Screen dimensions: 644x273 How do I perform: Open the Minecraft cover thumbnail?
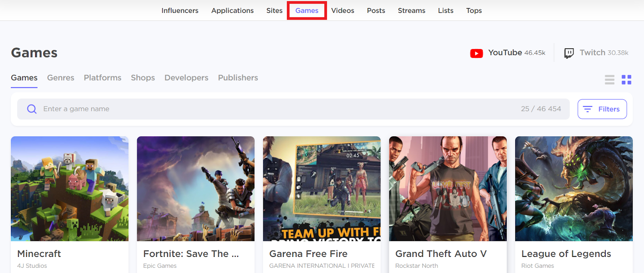pyautogui.click(x=70, y=189)
